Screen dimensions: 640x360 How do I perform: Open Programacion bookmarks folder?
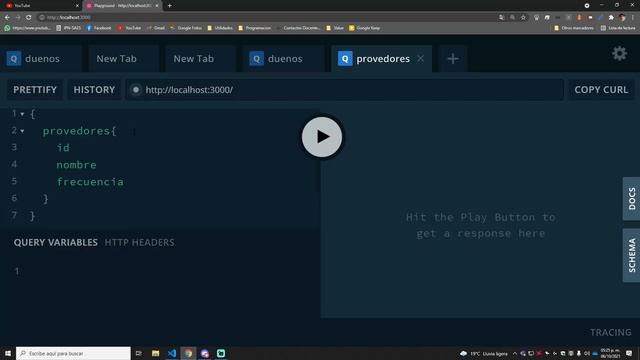pos(255,28)
